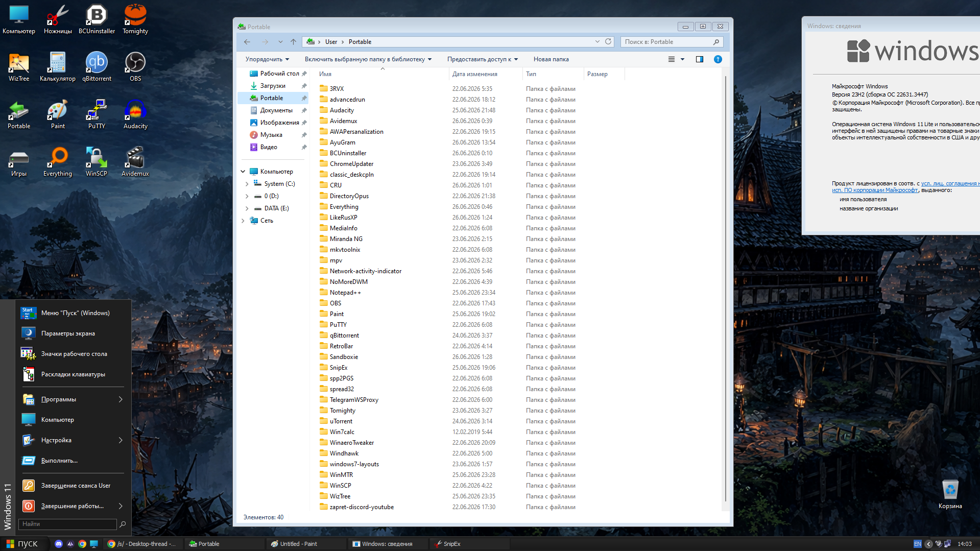980x551 pixels.
Task: Open the 'Предоставить доступ к' dropdown
Action: pyautogui.click(x=483, y=59)
